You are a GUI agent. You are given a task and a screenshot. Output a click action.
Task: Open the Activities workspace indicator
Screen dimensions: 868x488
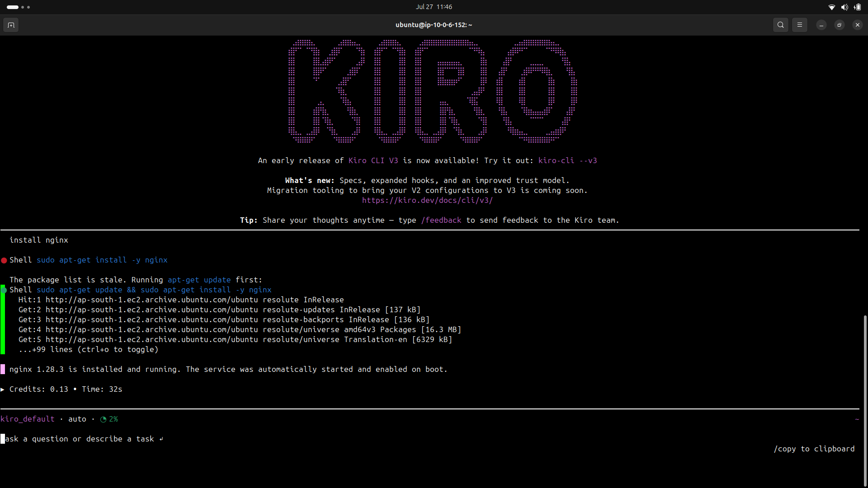18,7
